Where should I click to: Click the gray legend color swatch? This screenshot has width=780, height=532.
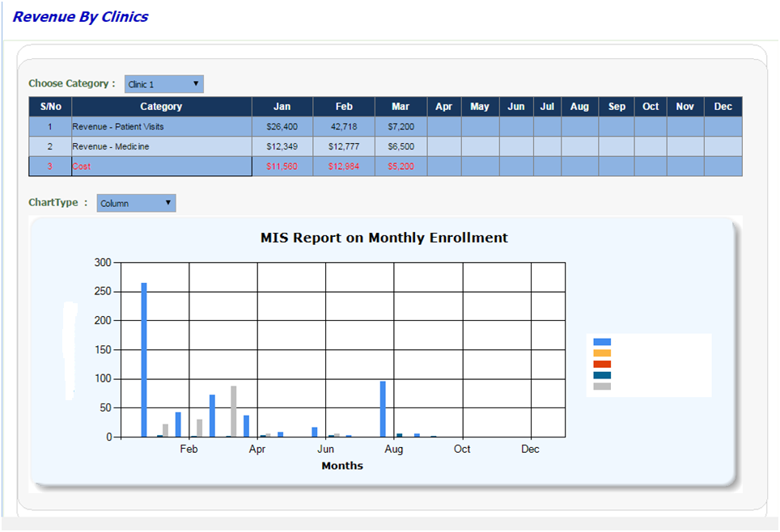coord(602,386)
